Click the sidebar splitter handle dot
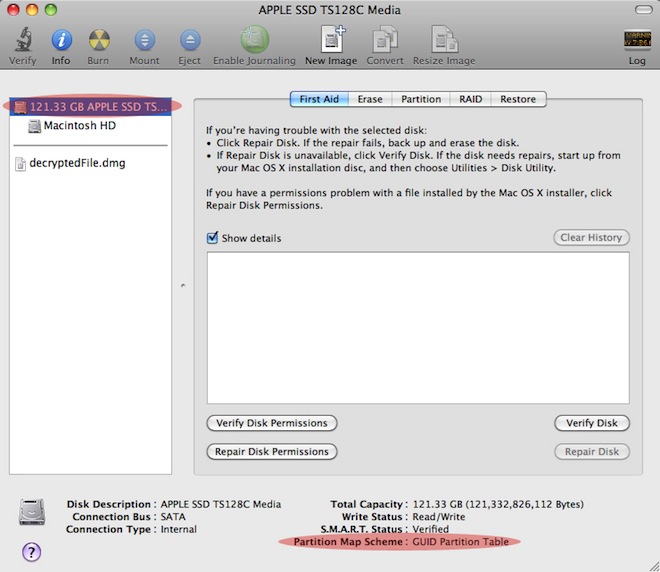This screenshot has height=572, width=660. point(183,285)
